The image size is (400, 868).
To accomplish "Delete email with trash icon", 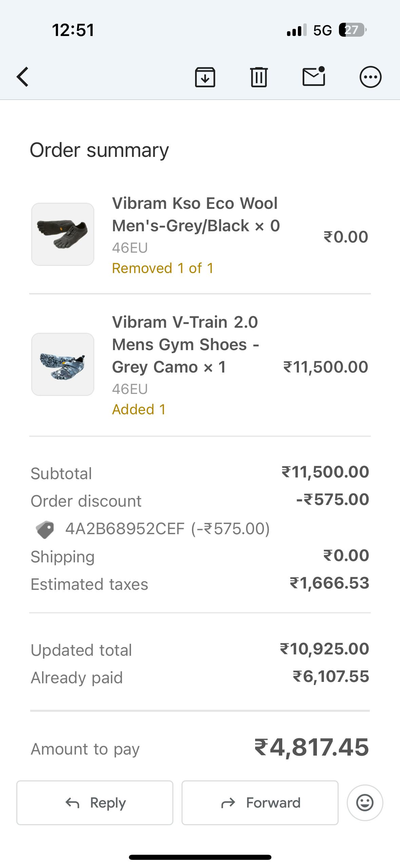I will click(x=259, y=77).
